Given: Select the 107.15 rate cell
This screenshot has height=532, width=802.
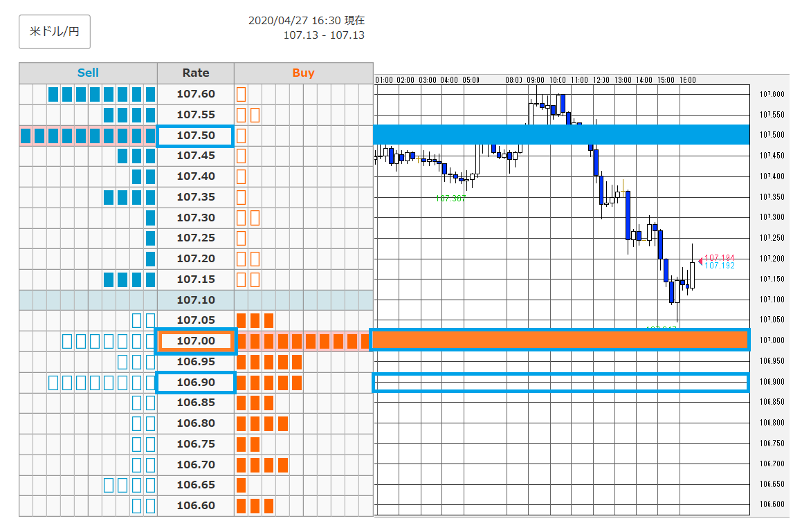Looking at the screenshot, I should (196, 279).
